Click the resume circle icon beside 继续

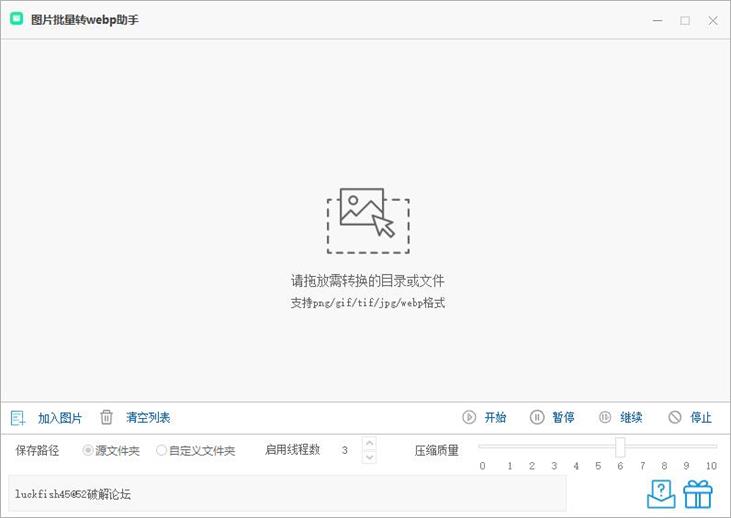point(605,417)
